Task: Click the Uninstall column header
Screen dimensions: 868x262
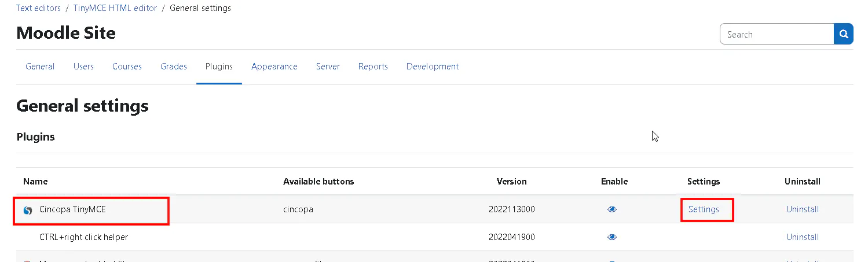Action: 803,182
